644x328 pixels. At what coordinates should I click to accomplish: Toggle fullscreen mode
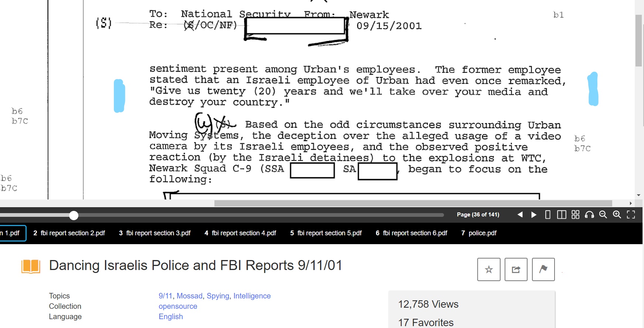pyautogui.click(x=631, y=215)
